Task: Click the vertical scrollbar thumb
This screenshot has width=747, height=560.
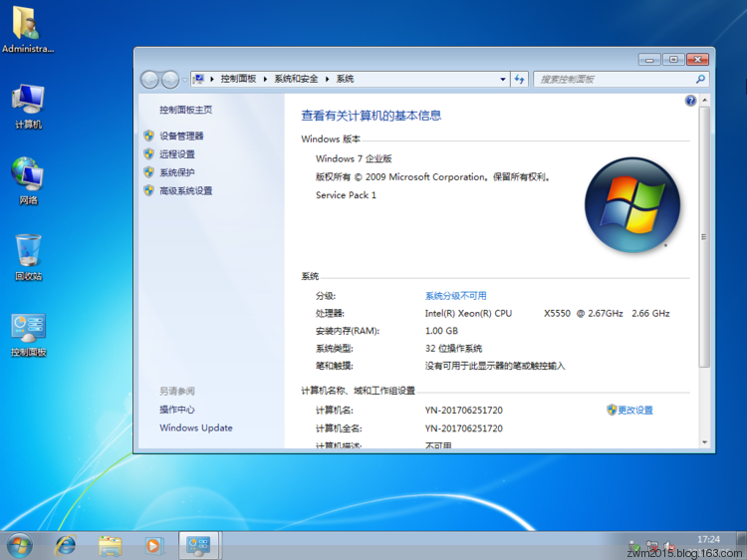Action: [704, 236]
